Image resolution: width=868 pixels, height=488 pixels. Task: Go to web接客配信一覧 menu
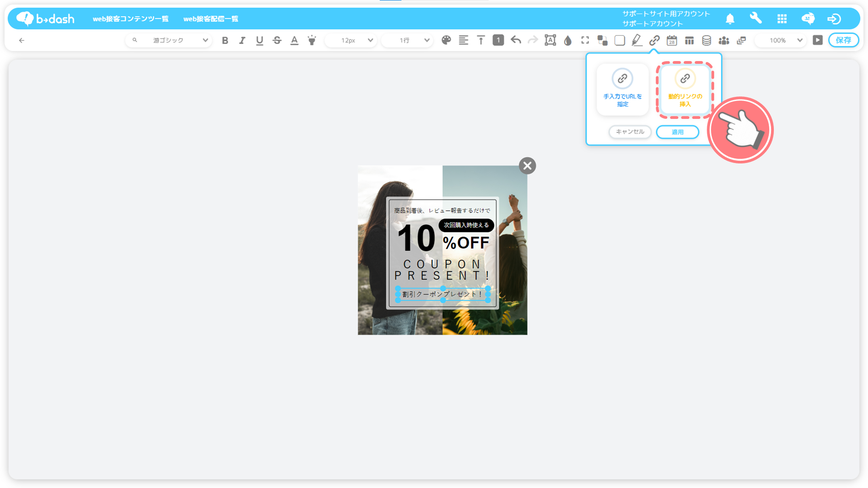(x=211, y=19)
